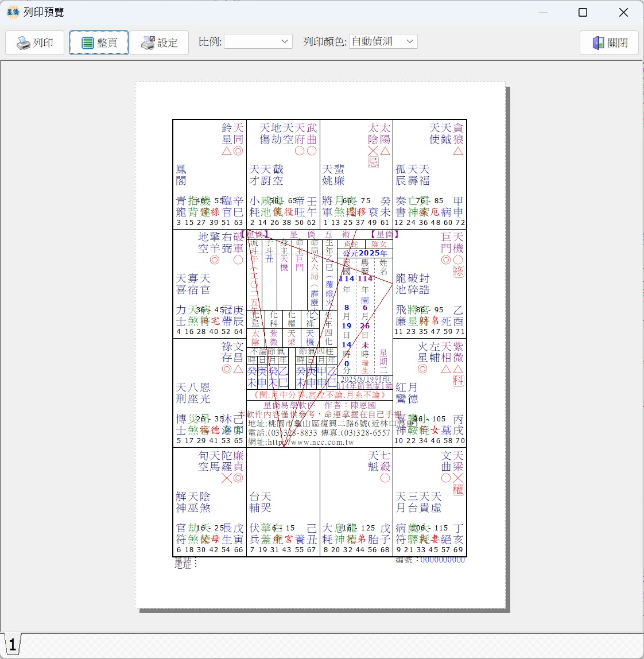Click the 列印顏色 label
The height and width of the screenshot is (659, 644).
click(325, 42)
